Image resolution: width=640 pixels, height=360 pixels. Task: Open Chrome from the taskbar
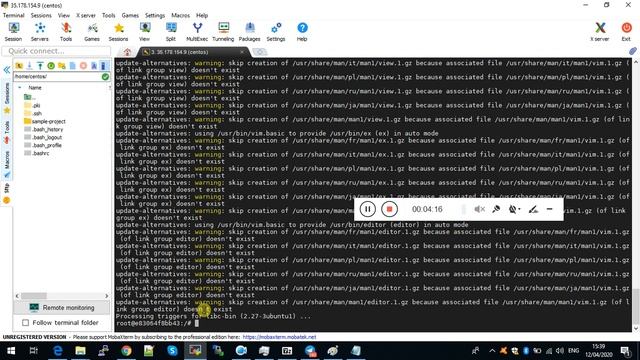point(126,351)
